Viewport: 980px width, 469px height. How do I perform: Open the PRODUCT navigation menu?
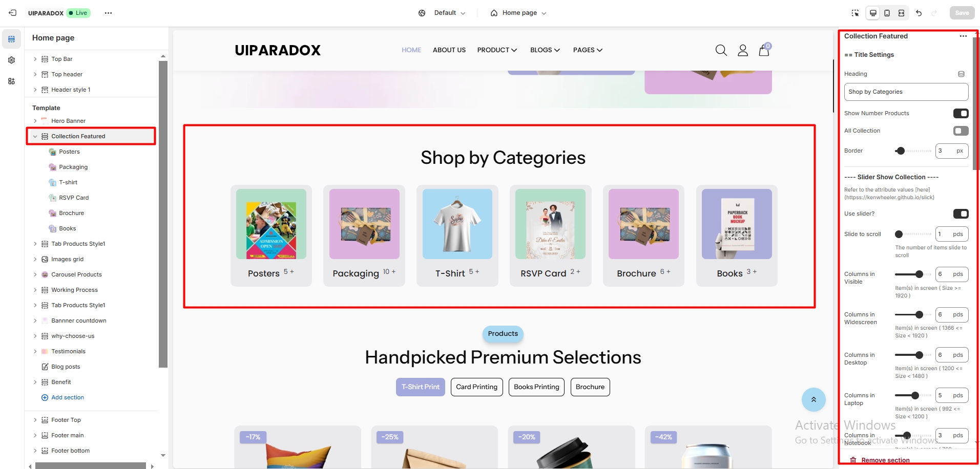click(x=497, y=50)
